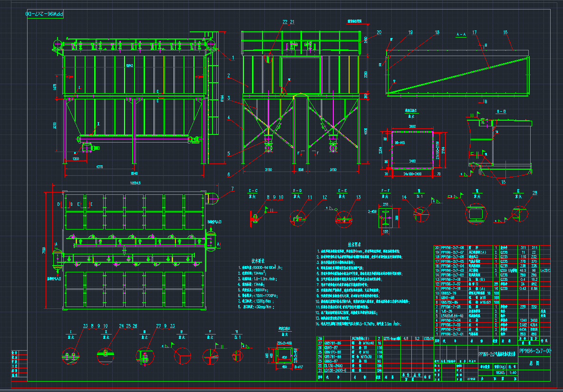Click parts list code PPW96-7-02

[451, 329]
